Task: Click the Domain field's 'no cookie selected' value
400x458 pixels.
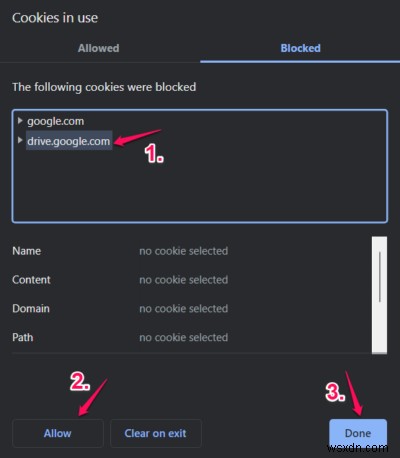Action: [184, 308]
